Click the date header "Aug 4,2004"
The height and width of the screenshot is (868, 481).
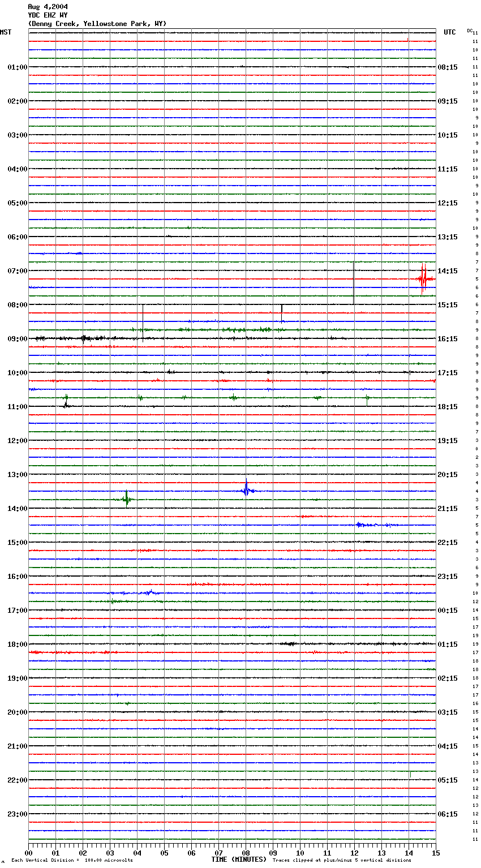tap(48, 7)
